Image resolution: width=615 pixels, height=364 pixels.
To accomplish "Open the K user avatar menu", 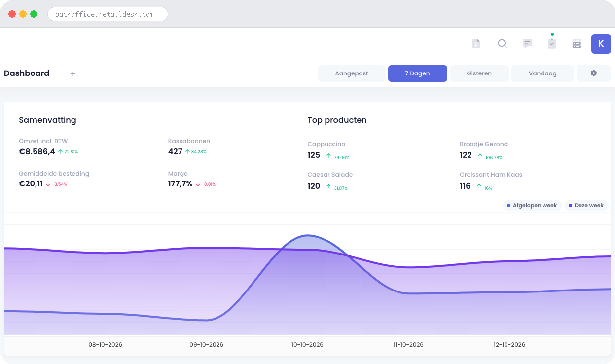I will pos(601,44).
